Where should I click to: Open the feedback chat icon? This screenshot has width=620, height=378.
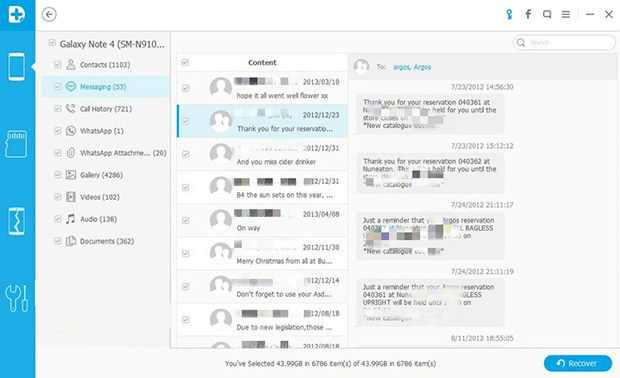coord(547,15)
